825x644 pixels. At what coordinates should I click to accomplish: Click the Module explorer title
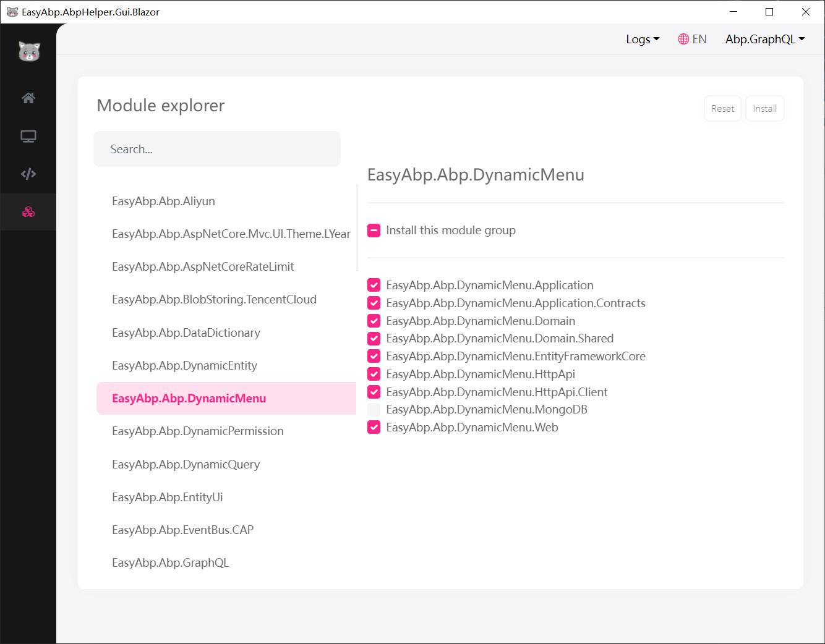point(161,106)
